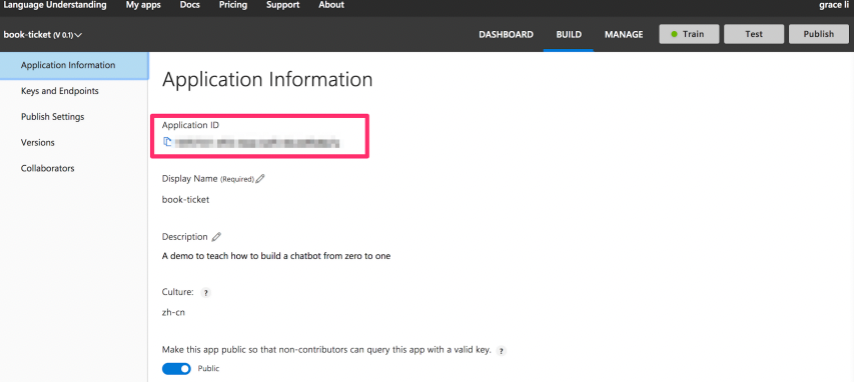The height and width of the screenshot is (382, 854).
Task: Open the About page
Action: [331, 5]
